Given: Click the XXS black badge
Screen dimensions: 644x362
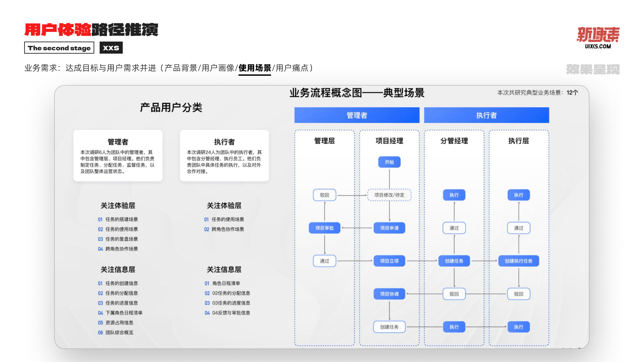Looking at the screenshot, I should [111, 48].
